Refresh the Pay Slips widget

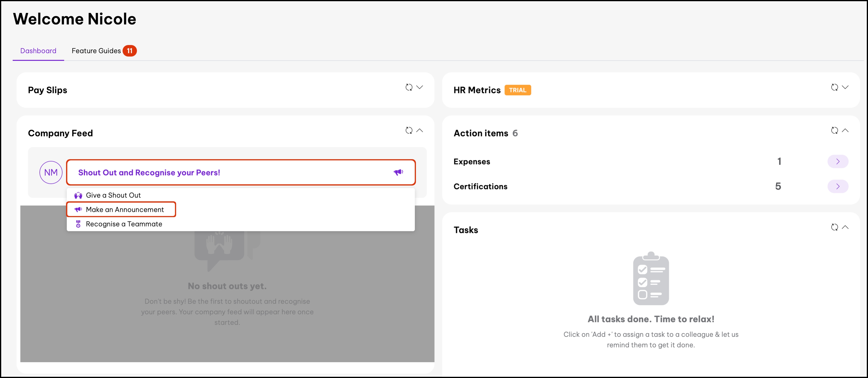tap(409, 87)
